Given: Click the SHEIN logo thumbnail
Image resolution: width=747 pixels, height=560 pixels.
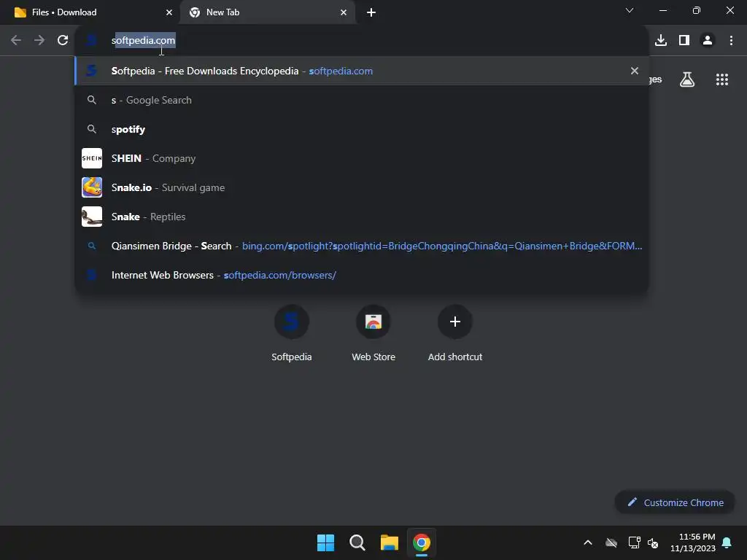Looking at the screenshot, I should [92, 158].
